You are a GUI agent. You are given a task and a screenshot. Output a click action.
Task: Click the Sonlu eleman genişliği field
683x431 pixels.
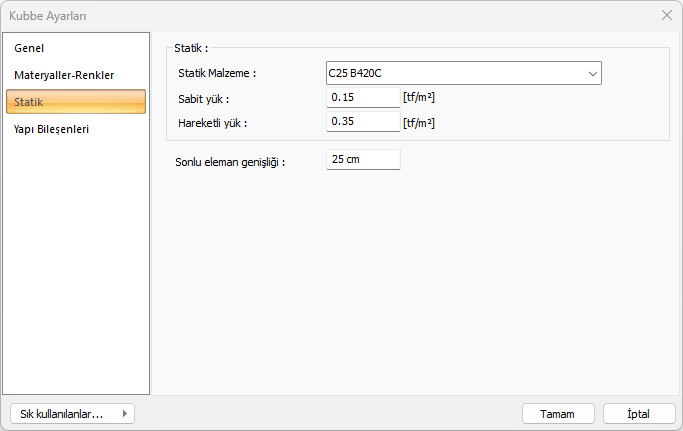[363, 160]
